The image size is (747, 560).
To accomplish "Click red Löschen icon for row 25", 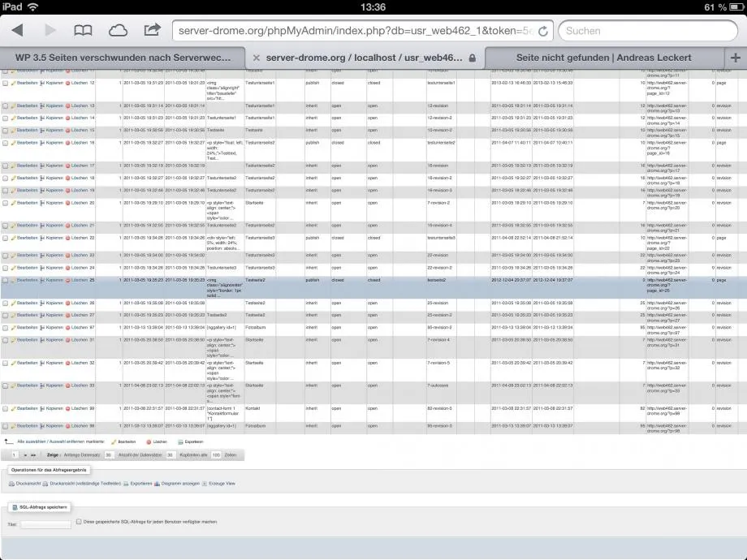I will 67,280.
